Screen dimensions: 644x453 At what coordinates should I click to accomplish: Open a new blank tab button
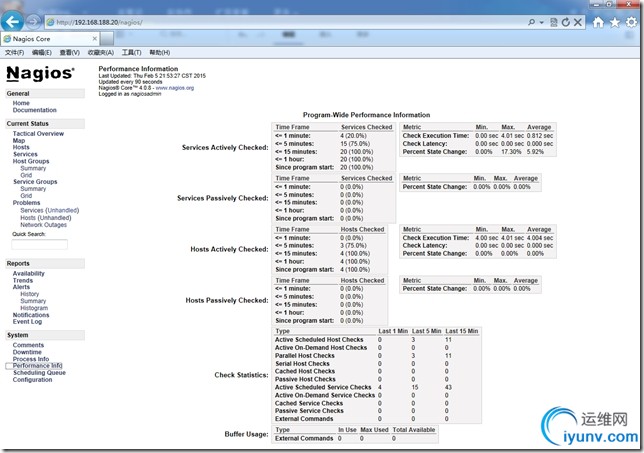pos(107,39)
